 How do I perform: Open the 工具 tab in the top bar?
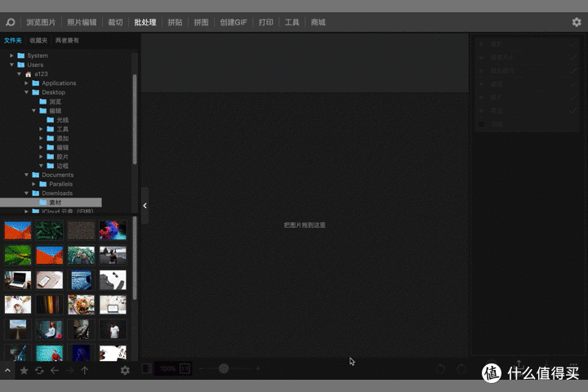292,22
